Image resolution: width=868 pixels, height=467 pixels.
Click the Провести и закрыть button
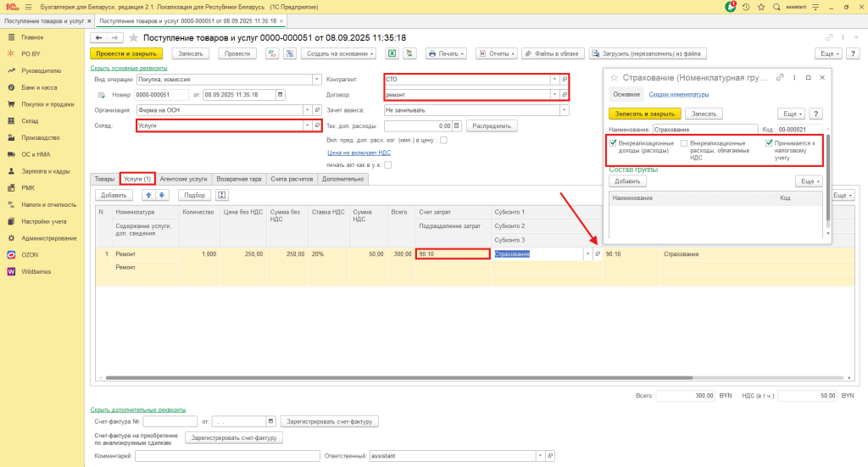(126, 53)
